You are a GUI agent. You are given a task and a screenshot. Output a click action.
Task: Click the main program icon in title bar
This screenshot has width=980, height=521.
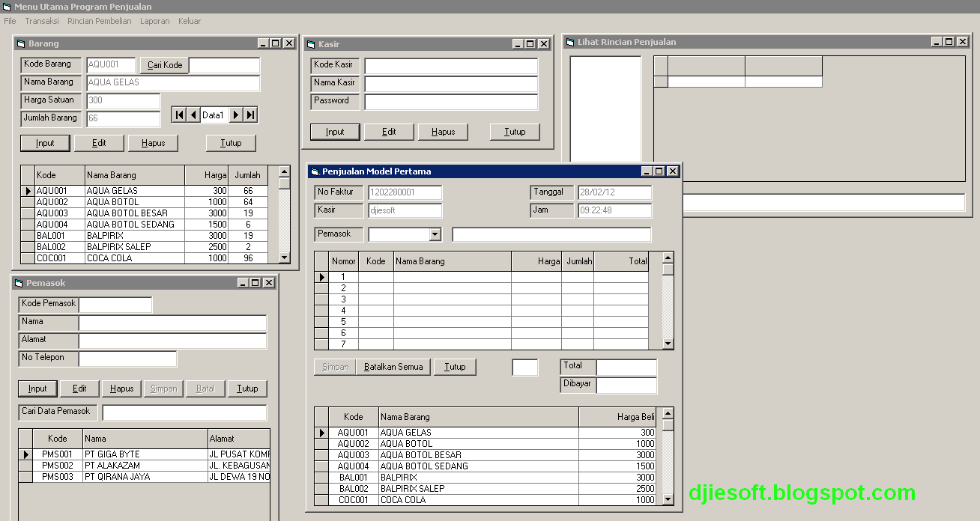pyautogui.click(x=6, y=7)
